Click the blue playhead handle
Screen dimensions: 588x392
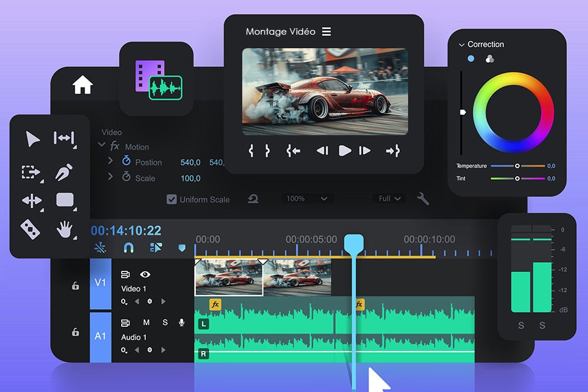coord(353,243)
